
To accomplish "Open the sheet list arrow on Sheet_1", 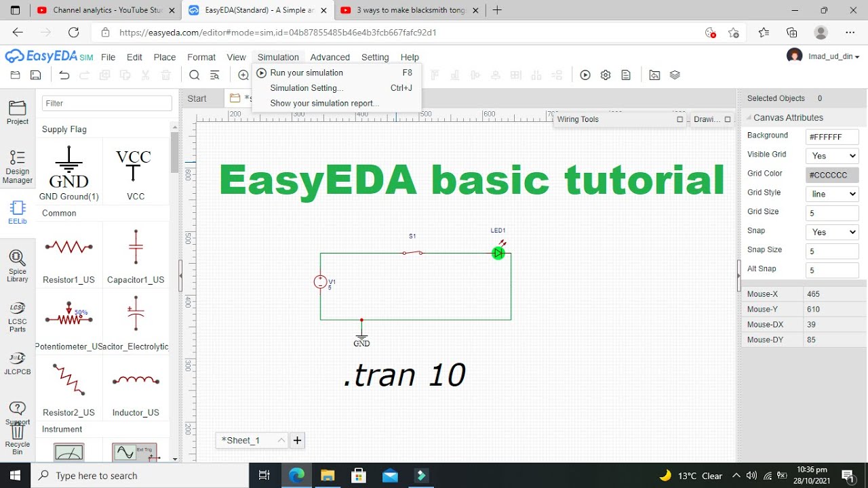I will (x=281, y=441).
